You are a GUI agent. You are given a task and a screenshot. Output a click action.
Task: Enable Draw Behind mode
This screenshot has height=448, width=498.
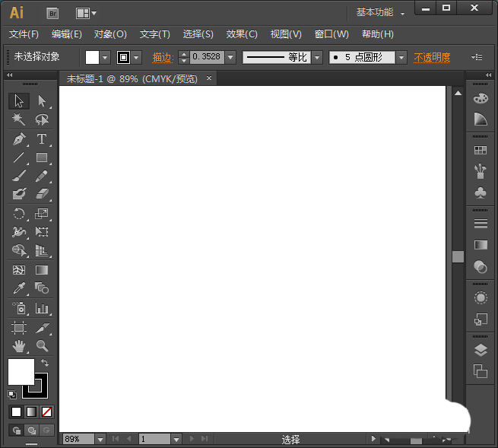point(31,431)
